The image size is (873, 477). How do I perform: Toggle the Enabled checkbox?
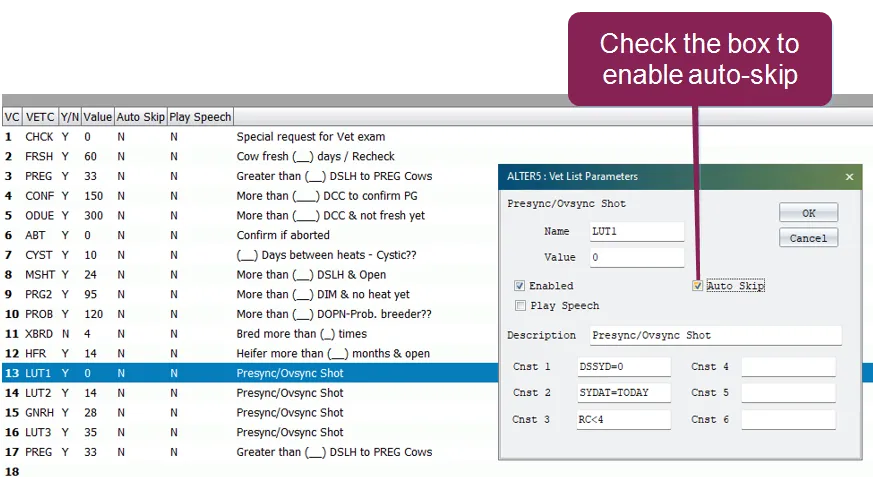click(519, 286)
